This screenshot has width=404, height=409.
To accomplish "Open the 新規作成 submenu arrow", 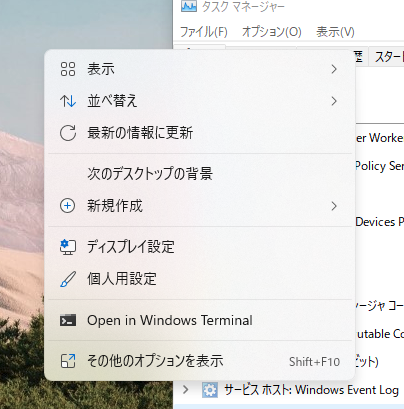I will point(334,206).
